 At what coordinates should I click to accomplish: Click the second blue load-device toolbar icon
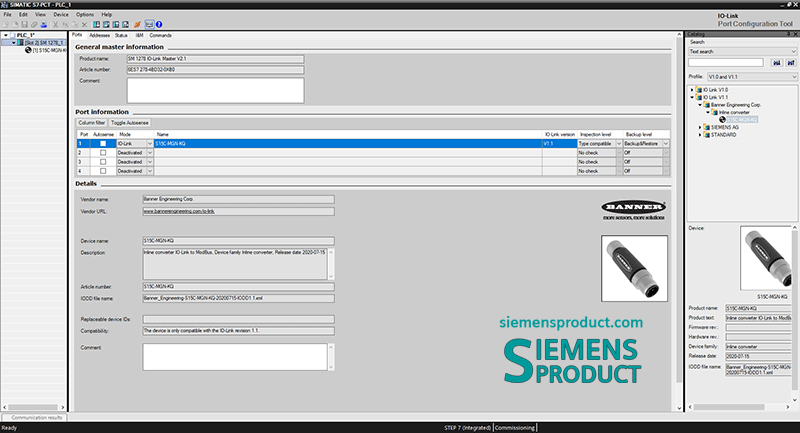click(x=106, y=24)
